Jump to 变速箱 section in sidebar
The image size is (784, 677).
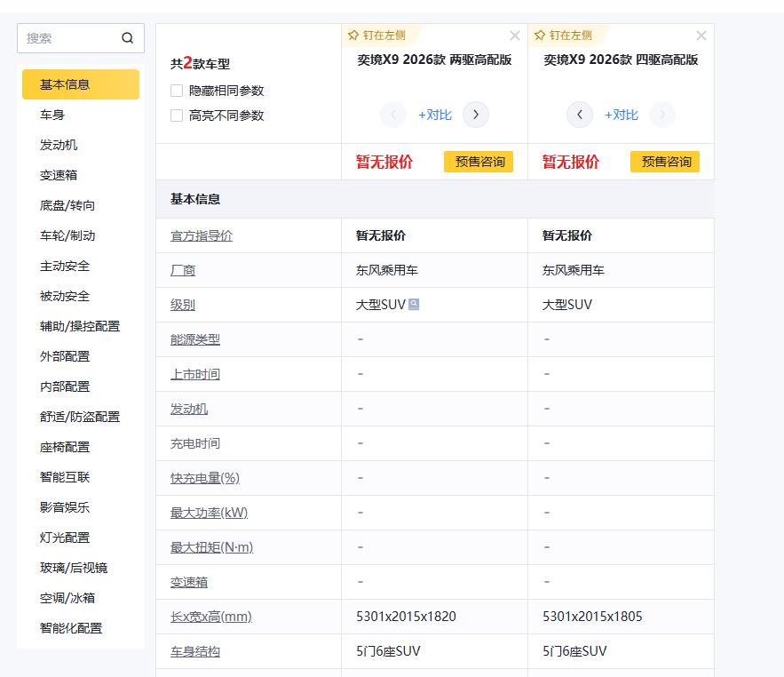(59, 175)
